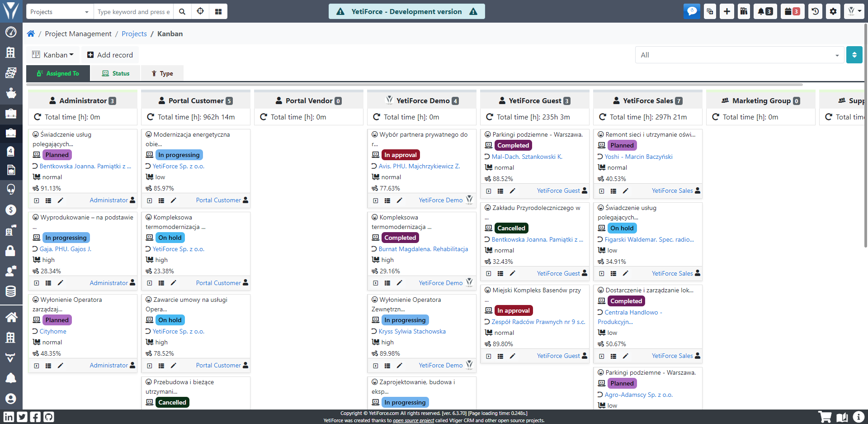Open the Projects module dropdown
The height and width of the screenshot is (424, 868).
point(60,12)
